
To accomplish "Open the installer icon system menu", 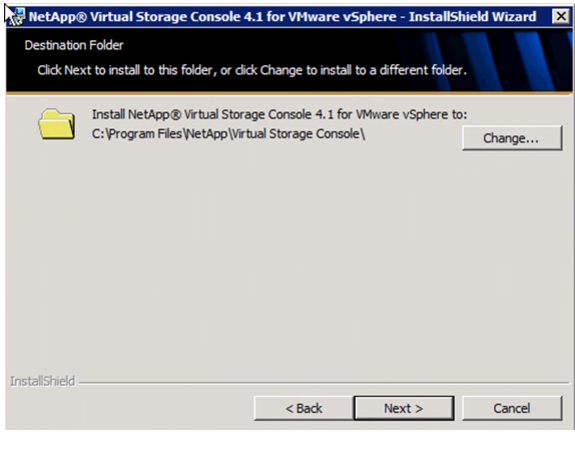I will [17, 17].
